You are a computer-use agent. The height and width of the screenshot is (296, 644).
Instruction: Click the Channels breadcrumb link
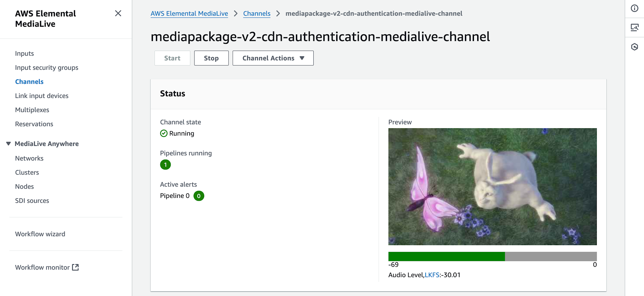point(257,14)
